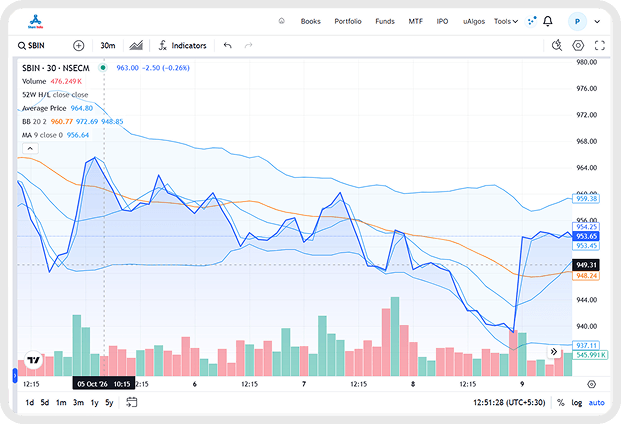Click the 05 Oct '26 10:15 time label
Viewport: 621px width, 424px height.
coord(104,384)
